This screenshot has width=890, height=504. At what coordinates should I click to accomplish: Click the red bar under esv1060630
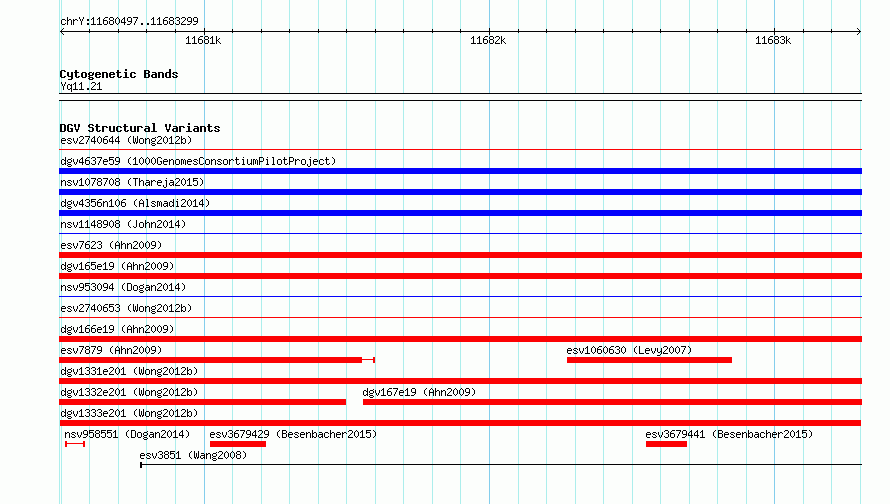(649, 360)
